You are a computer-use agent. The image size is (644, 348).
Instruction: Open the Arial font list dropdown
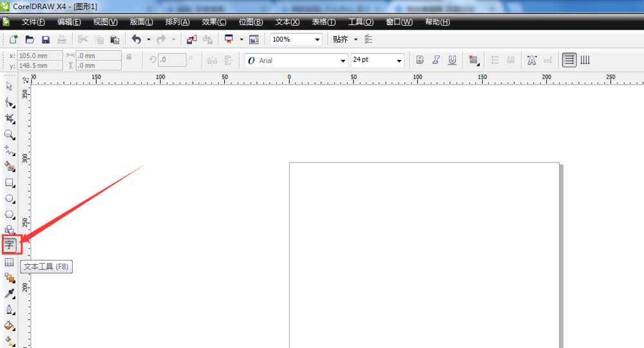343,61
